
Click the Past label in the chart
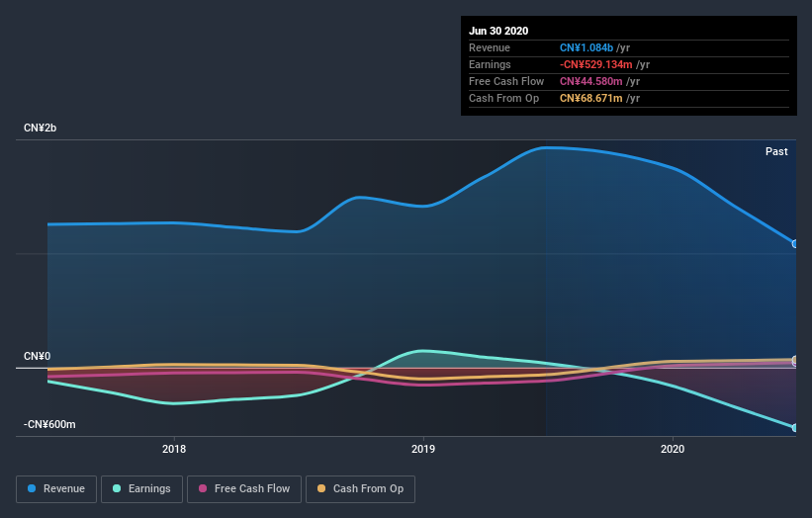coord(776,151)
